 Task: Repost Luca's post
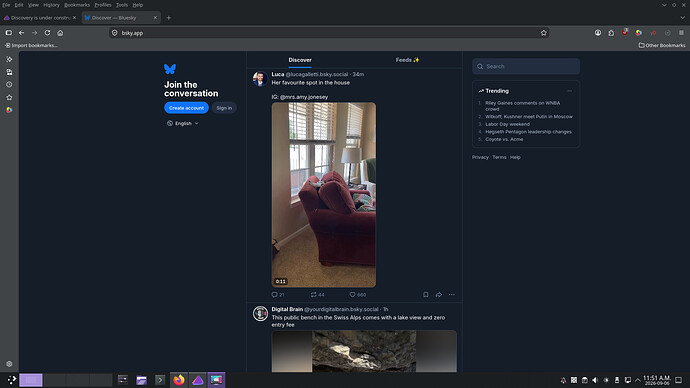[x=317, y=295]
